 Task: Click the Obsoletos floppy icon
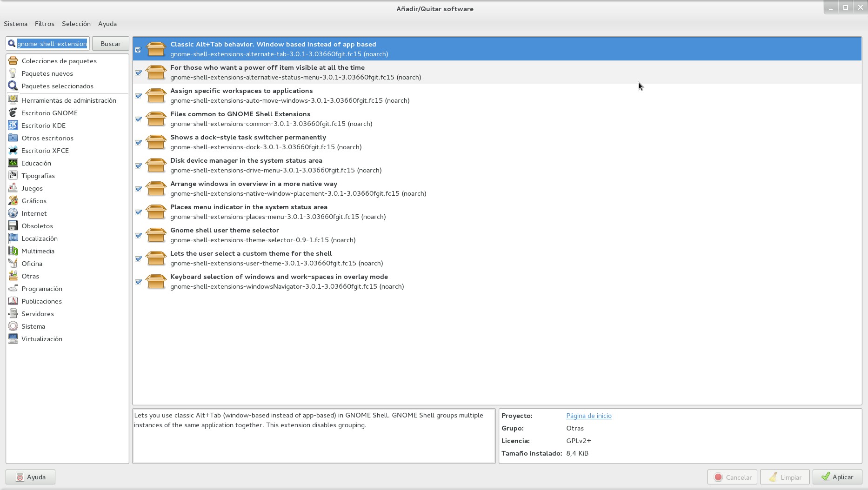coord(13,226)
